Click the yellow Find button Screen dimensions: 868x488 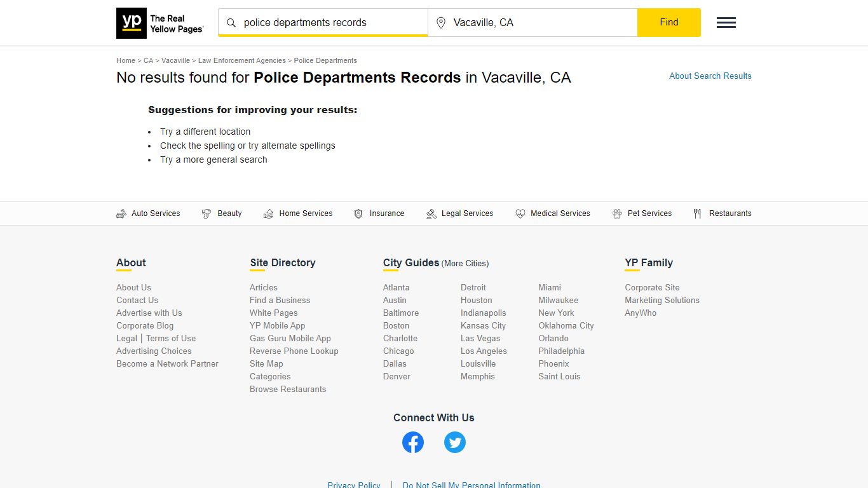pyautogui.click(x=669, y=22)
